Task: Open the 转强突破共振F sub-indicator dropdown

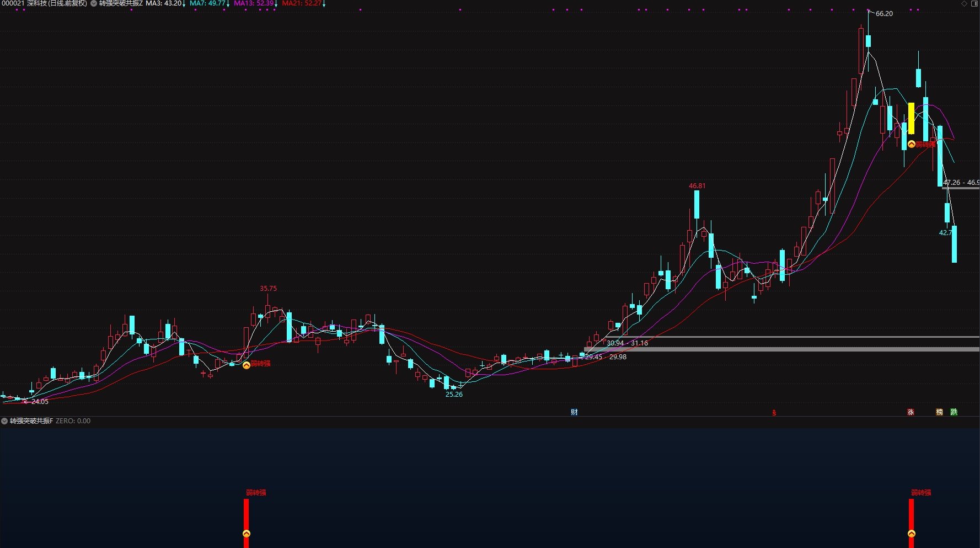Action: (x=4, y=421)
